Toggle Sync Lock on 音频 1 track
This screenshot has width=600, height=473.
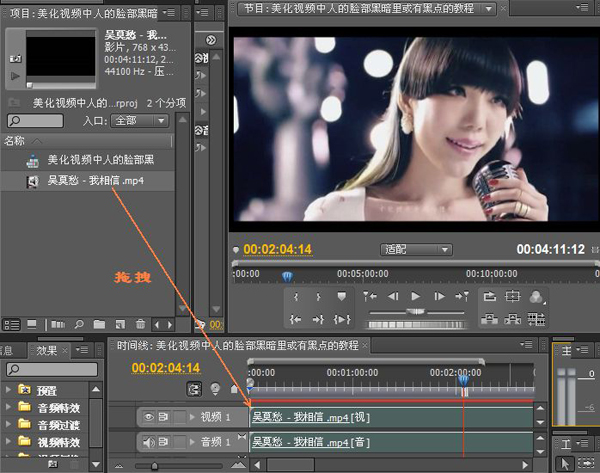[x=163, y=442]
